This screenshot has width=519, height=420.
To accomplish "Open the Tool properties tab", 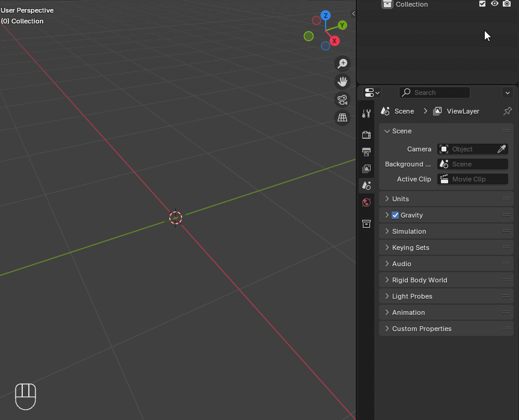I will [x=366, y=113].
